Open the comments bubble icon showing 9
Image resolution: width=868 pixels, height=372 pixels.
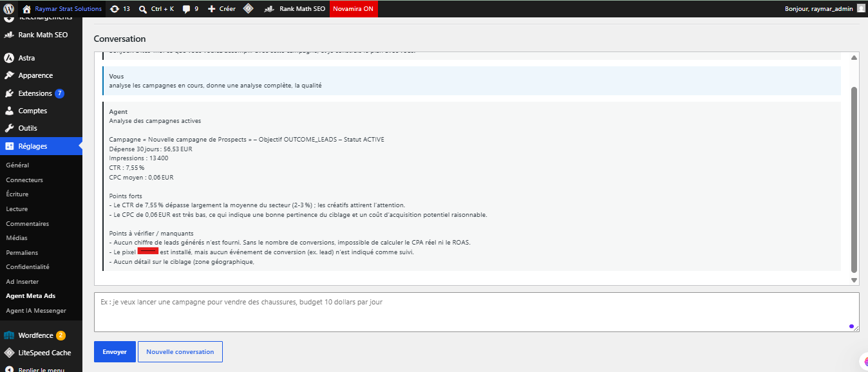coord(187,9)
